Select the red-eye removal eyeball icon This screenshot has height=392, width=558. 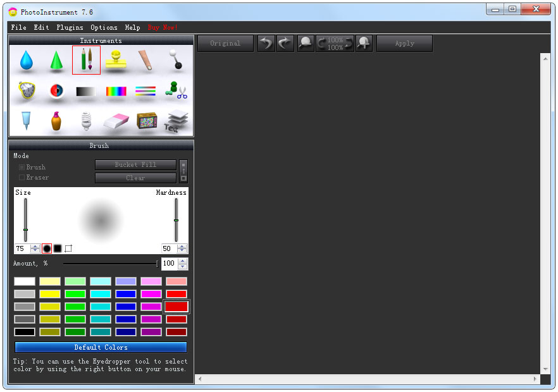[56, 90]
